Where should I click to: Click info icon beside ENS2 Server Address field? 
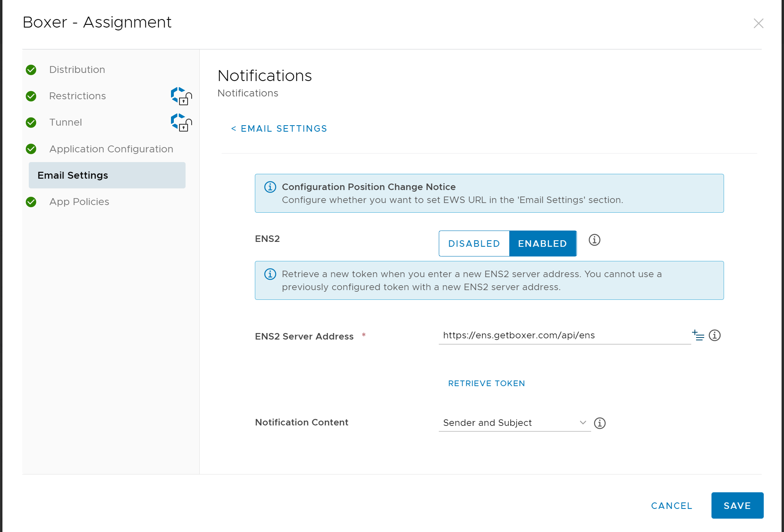click(715, 335)
